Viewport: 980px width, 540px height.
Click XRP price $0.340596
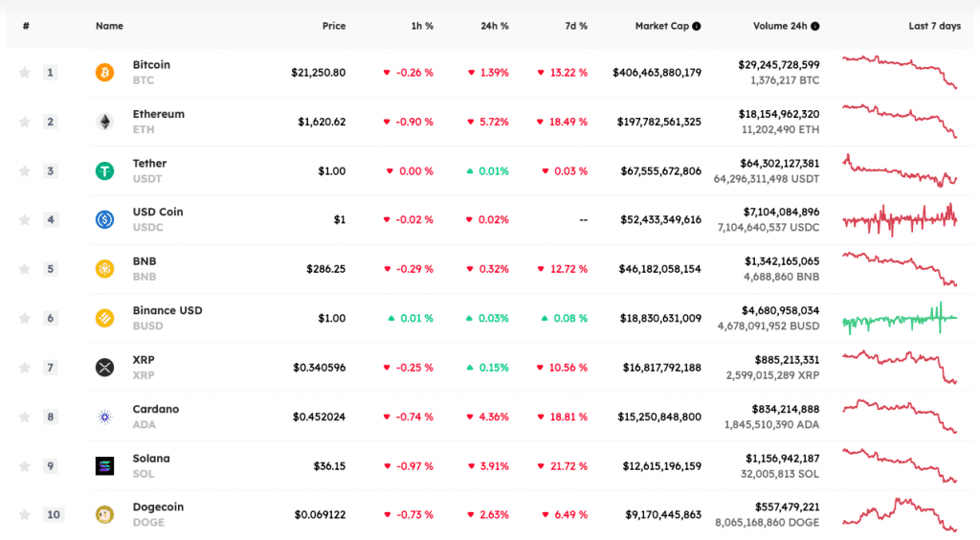click(320, 368)
